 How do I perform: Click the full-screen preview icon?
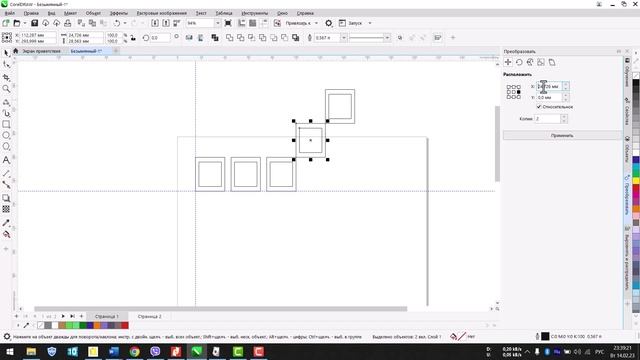228,23
